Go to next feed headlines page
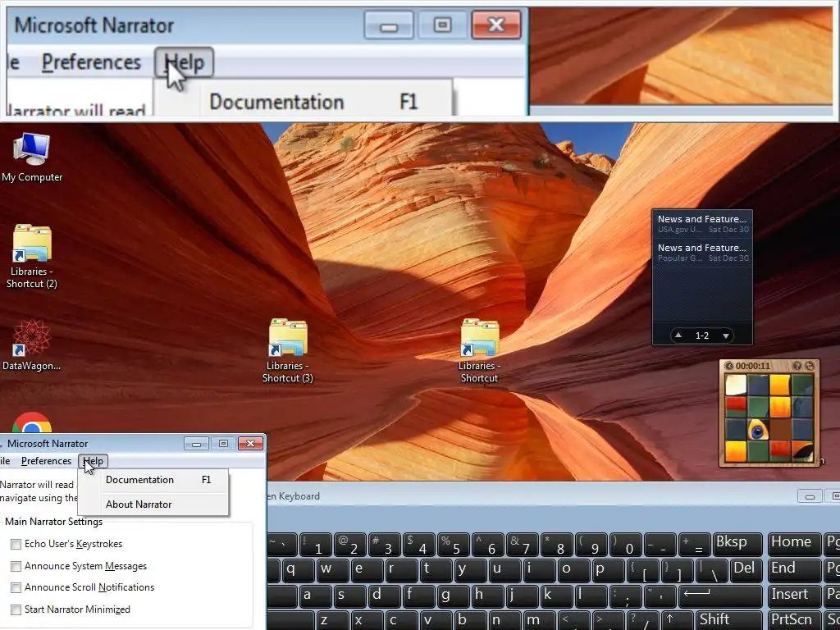This screenshot has height=630, width=840. coord(726,336)
